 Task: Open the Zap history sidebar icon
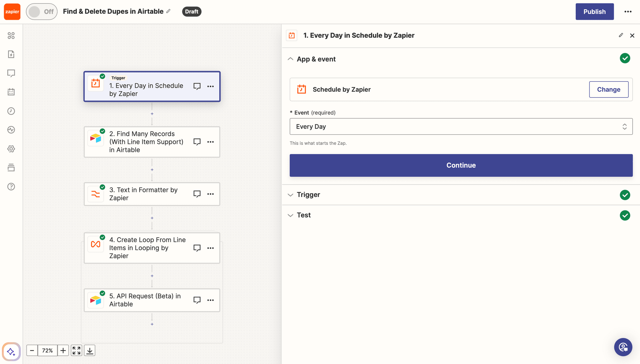(11, 111)
